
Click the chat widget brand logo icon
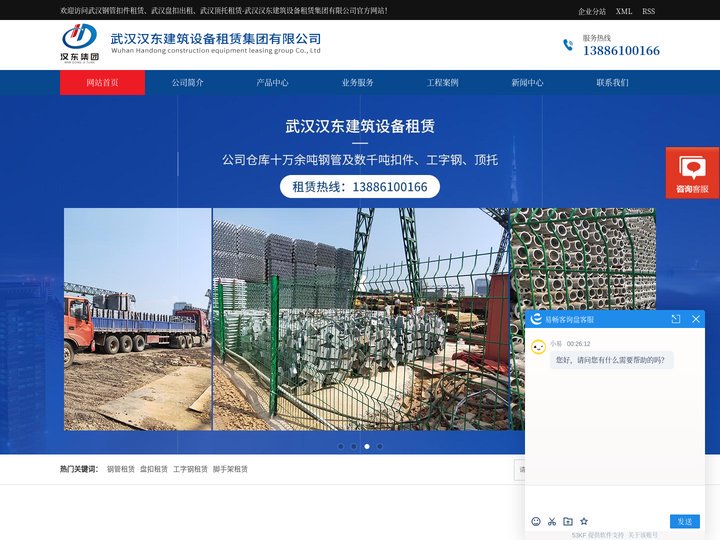[x=536, y=319]
